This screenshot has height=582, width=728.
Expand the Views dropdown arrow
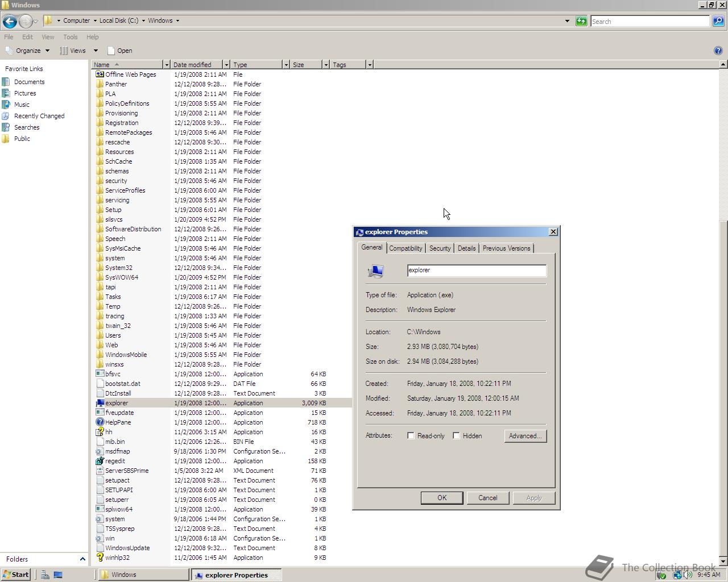pos(96,51)
